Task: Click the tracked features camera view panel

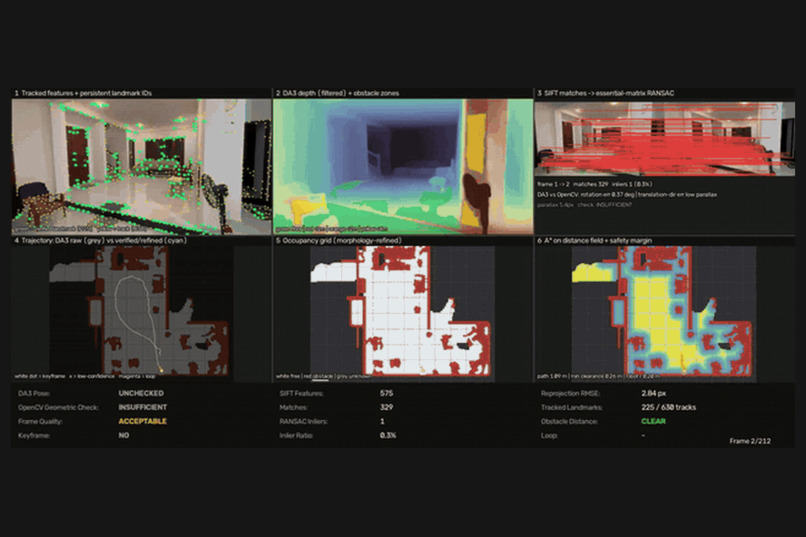Action: point(141,166)
